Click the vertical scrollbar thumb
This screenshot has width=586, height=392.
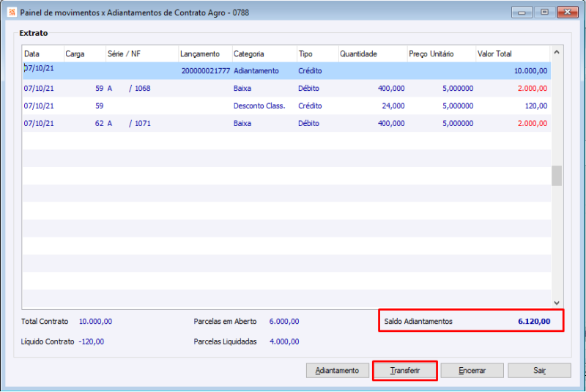(556, 176)
